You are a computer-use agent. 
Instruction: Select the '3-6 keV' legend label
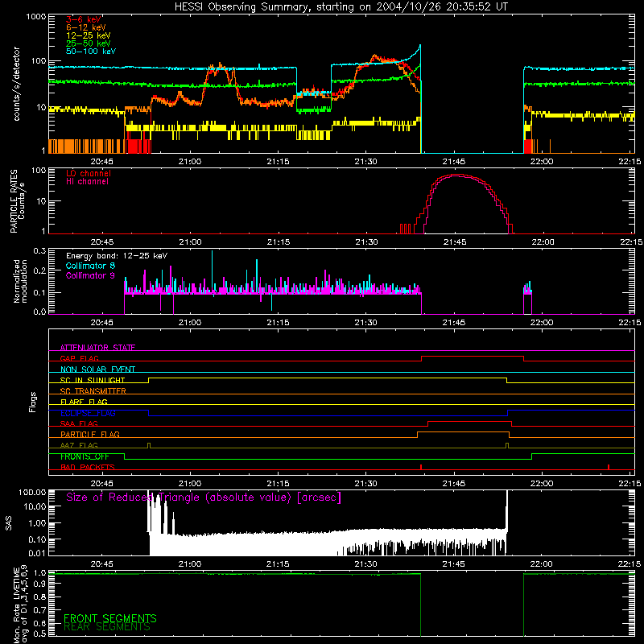pyautogui.click(x=84, y=19)
